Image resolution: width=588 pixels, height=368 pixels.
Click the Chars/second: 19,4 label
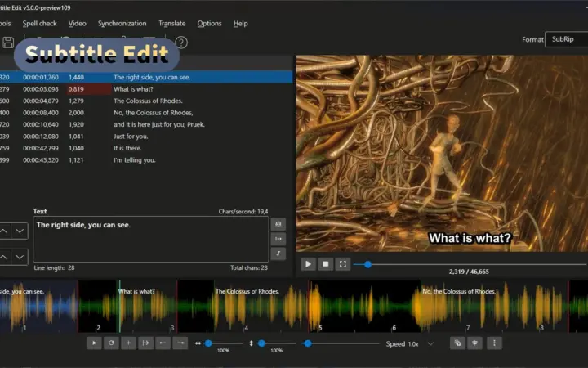[x=243, y=212]
